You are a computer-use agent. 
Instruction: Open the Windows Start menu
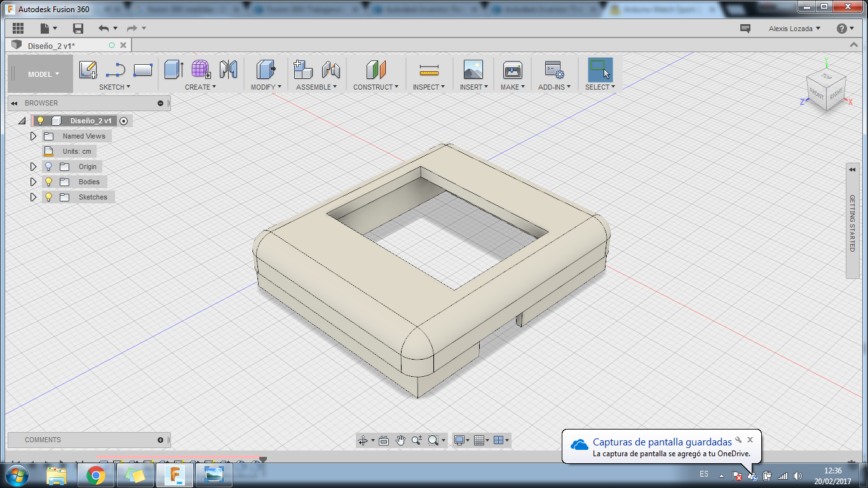pyautogui.click(x=17, y=475)
